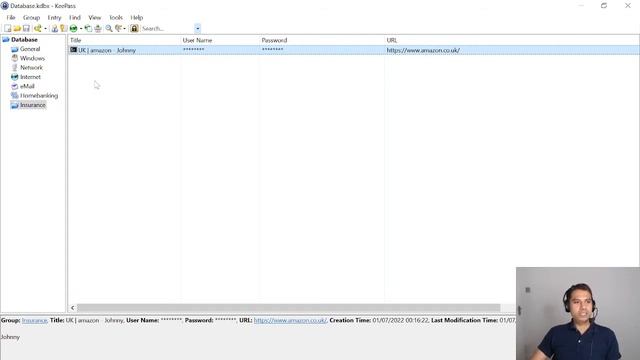This screenshot has height=360, width=640.
Task: Select the Windows group
Action: pyautogui.click(x=32, y=58)
